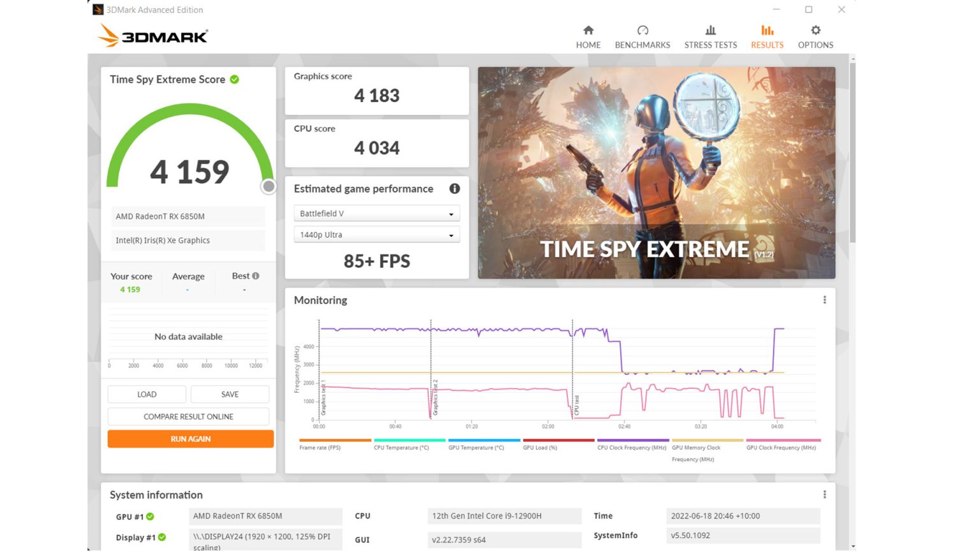
Task: Open the System information three-dot menu
Action: coord(824,494)
